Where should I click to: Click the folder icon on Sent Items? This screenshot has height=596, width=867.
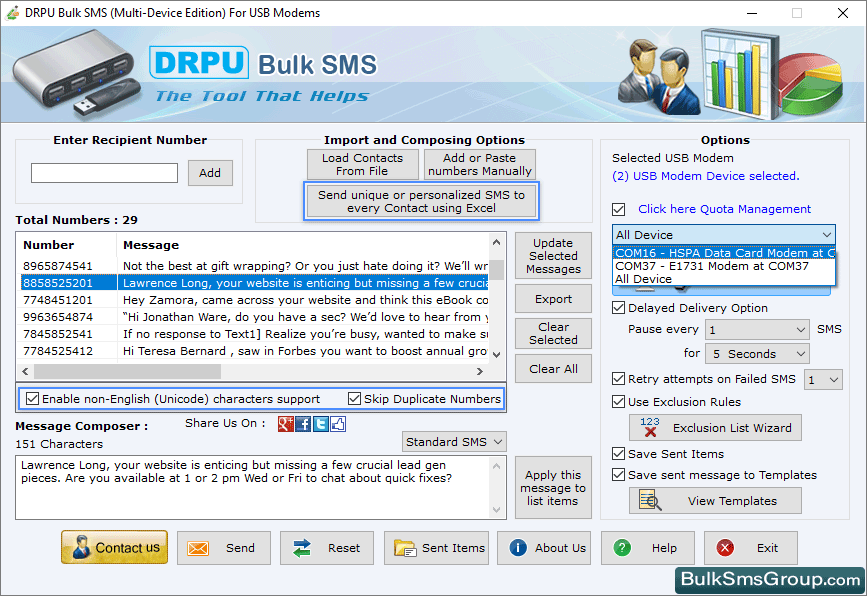point(405,548)
